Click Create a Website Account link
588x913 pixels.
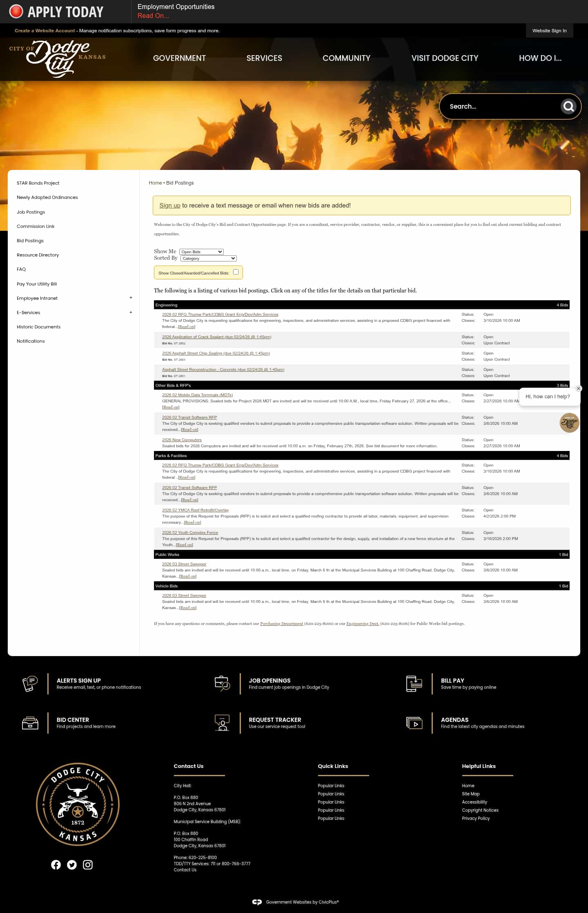(45, 31)
